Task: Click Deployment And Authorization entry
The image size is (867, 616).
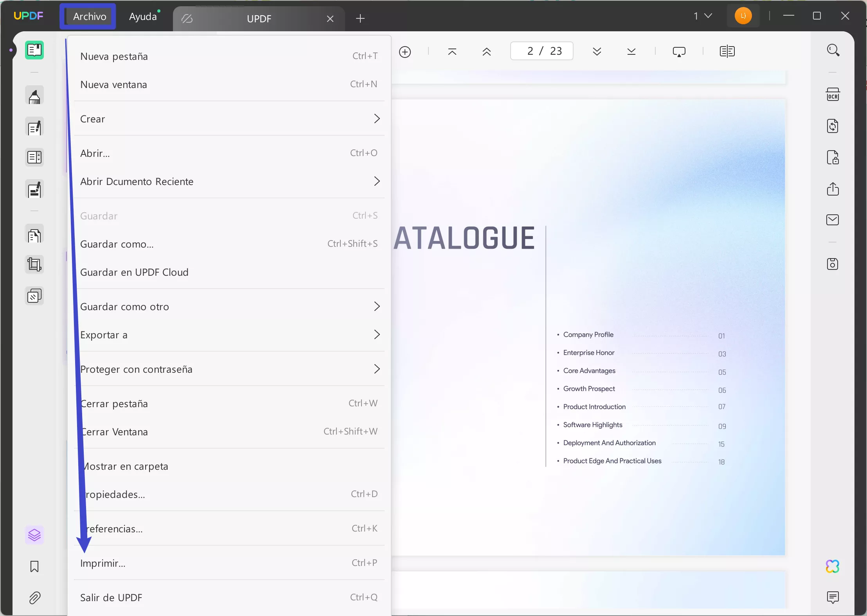Action: (x=609, y=443)
